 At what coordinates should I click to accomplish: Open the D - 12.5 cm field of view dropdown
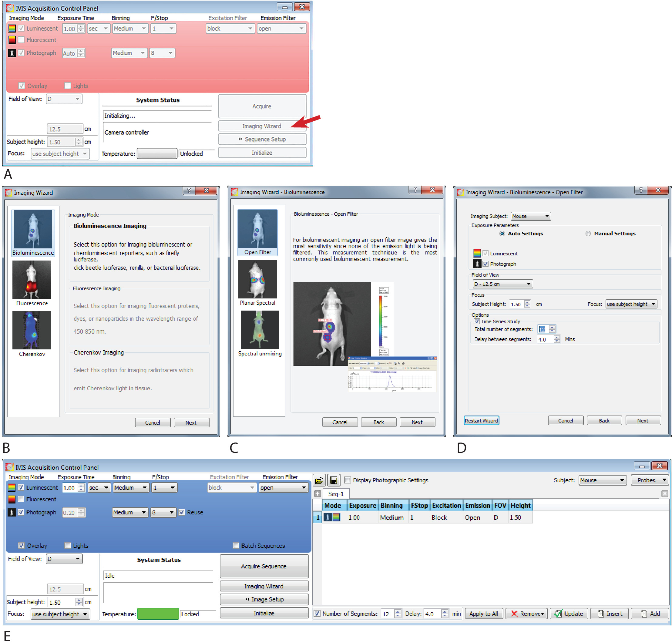pyautogui.click(x=502, y=284)
